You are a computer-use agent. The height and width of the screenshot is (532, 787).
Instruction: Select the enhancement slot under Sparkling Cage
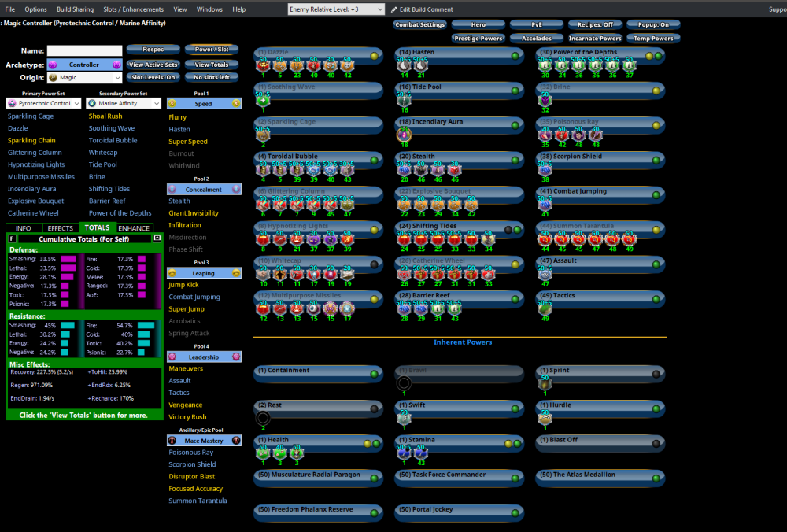tap(263, 135)
